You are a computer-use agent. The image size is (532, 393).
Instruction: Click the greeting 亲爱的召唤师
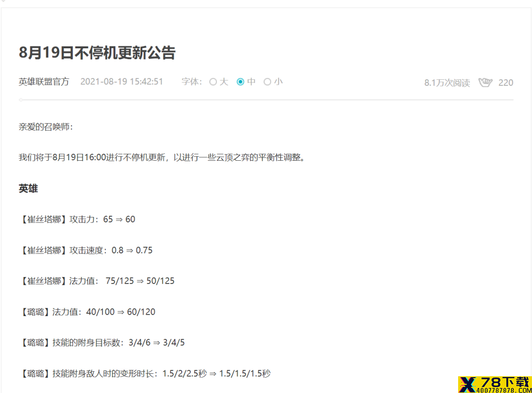click(46, 127)
